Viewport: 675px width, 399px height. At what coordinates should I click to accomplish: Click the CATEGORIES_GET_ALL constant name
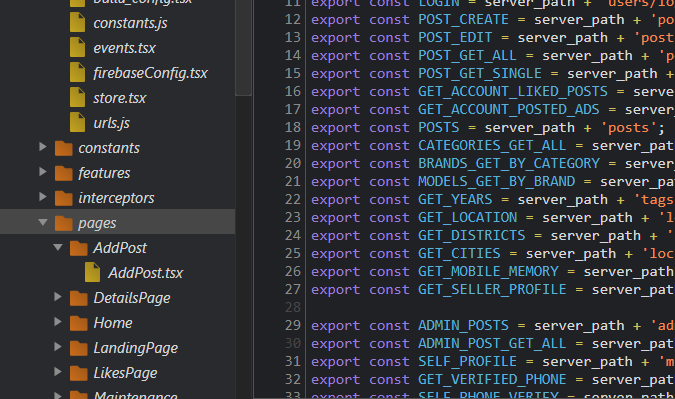(x=492, y=146)
